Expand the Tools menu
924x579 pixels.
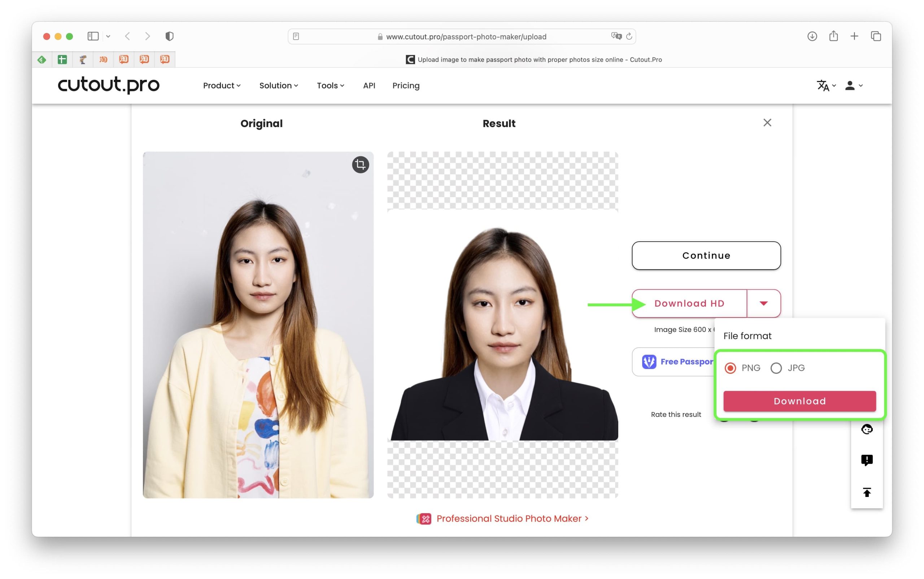coord(330,85)
